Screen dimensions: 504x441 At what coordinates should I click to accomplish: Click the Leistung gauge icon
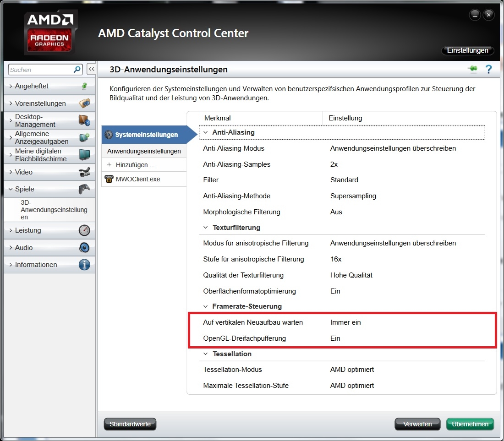pyautogui.click(x=84, y=230)
